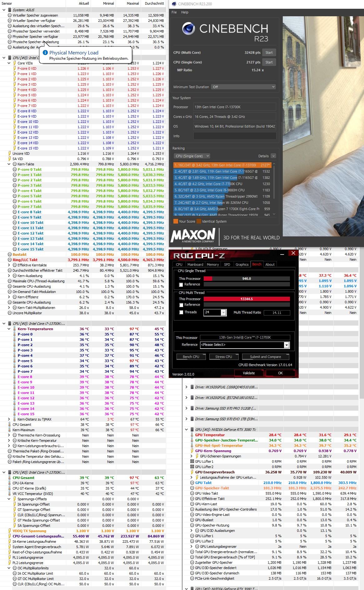Tick the Single Thread Reference checkbox in CPU-Z
Viewport: 364px width, 590px height.
tap(181, 285)
